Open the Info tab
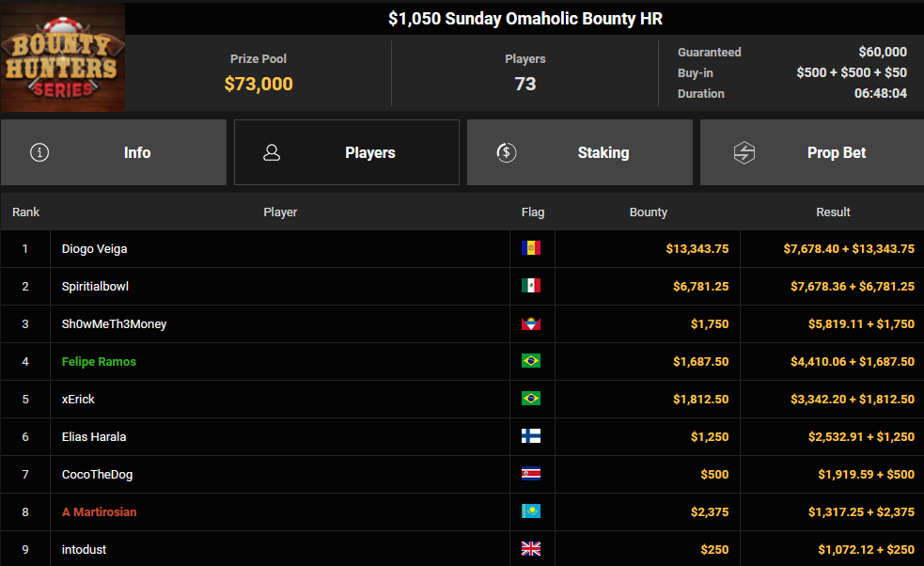 114,152
